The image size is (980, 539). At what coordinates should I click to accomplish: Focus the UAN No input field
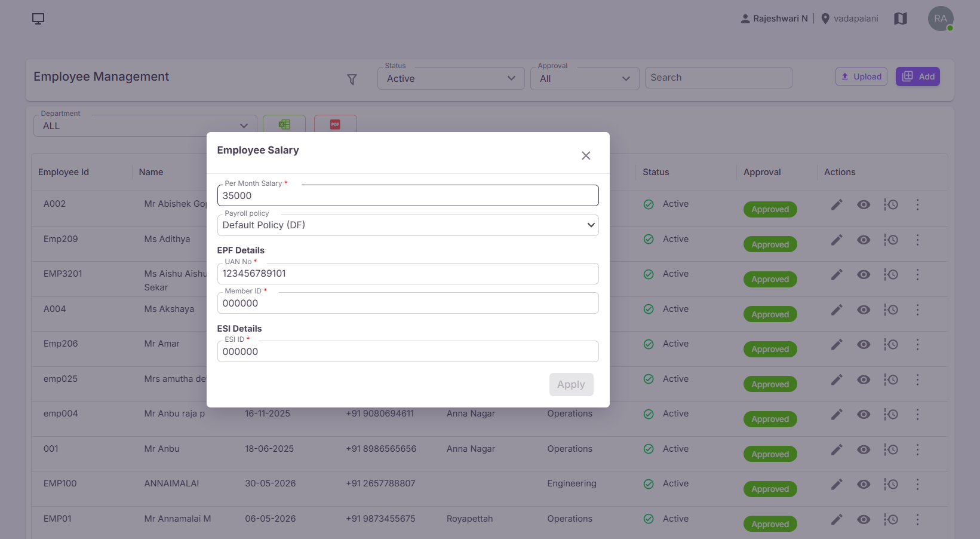pyautogui.click(x=408, y=274)
